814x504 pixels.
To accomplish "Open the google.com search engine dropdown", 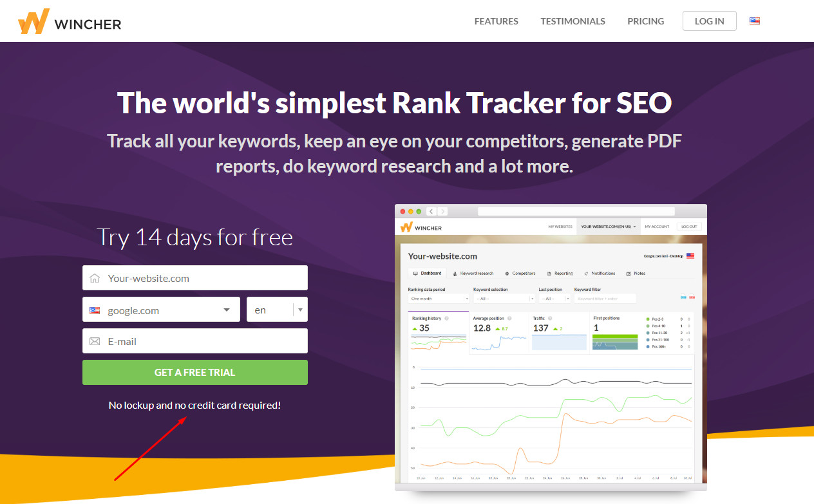I will pyautogui.click(x=161, y=310).
